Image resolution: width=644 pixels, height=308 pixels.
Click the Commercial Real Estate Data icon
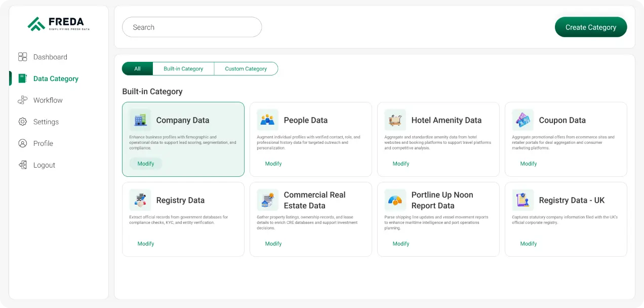(x=267, y=200)
